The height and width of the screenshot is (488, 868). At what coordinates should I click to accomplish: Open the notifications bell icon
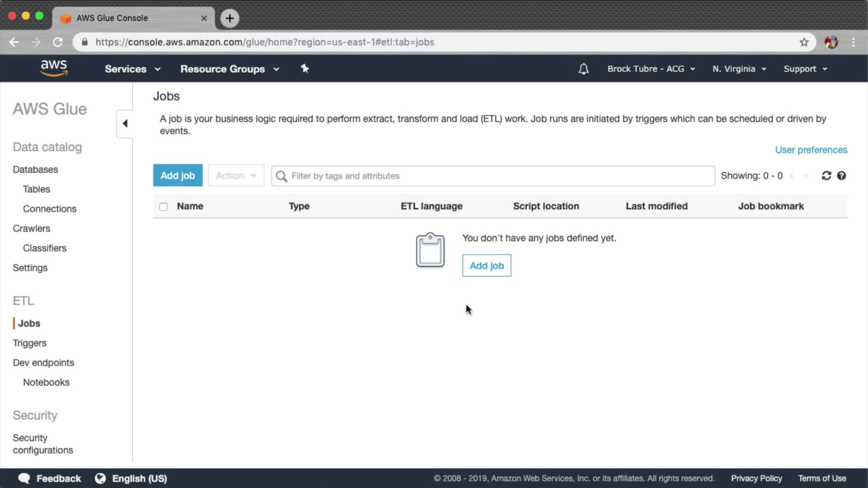(584, 69)
